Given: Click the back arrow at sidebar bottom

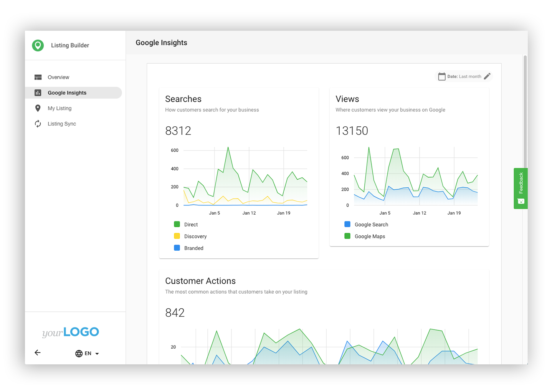Looking at the screenshot, I should [x=38, y=352].
